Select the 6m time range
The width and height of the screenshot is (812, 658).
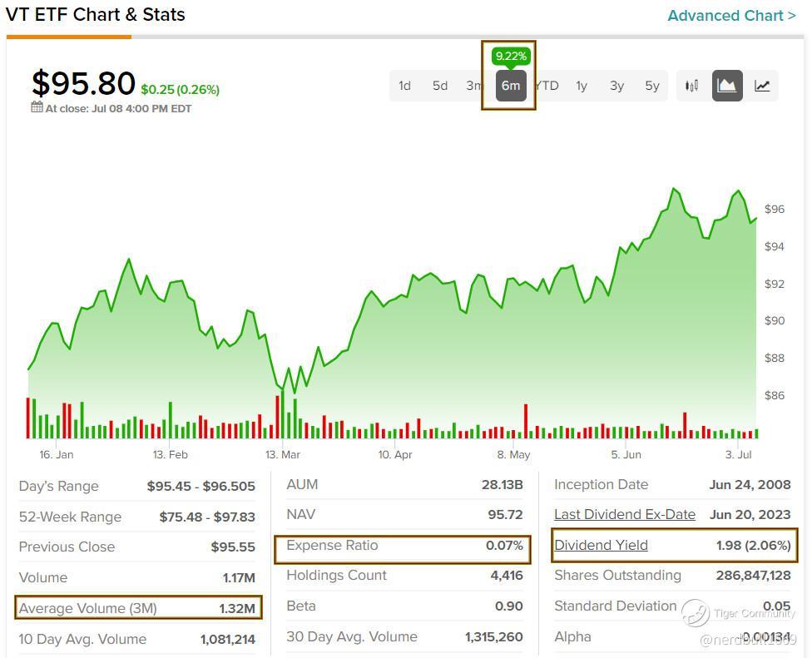point(511,86)
